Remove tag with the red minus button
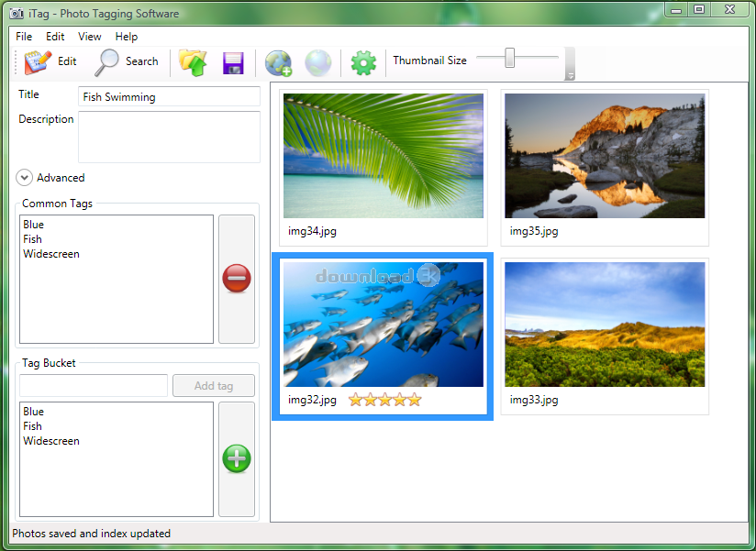This screenshot has width=756, height=551. pyautogui.click(x=237, y=279)
